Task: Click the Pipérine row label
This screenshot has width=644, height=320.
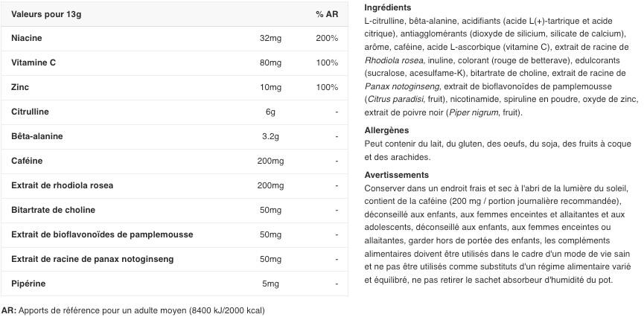Action: click(28, 284)
